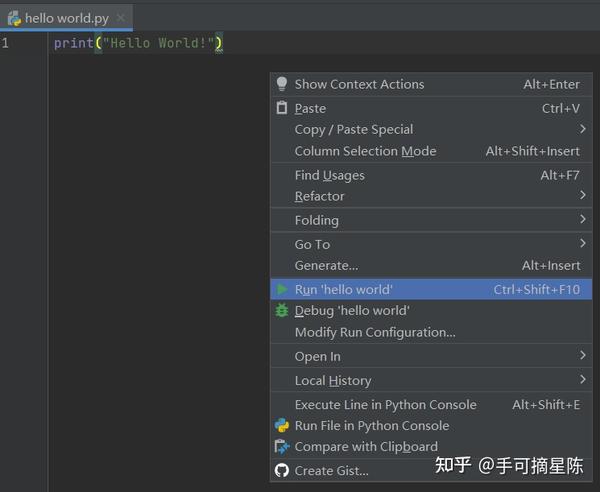The height and width of the screenshot is (492, 600).
Task: Click the clipboard Paste icon
Action: point(282,108)
